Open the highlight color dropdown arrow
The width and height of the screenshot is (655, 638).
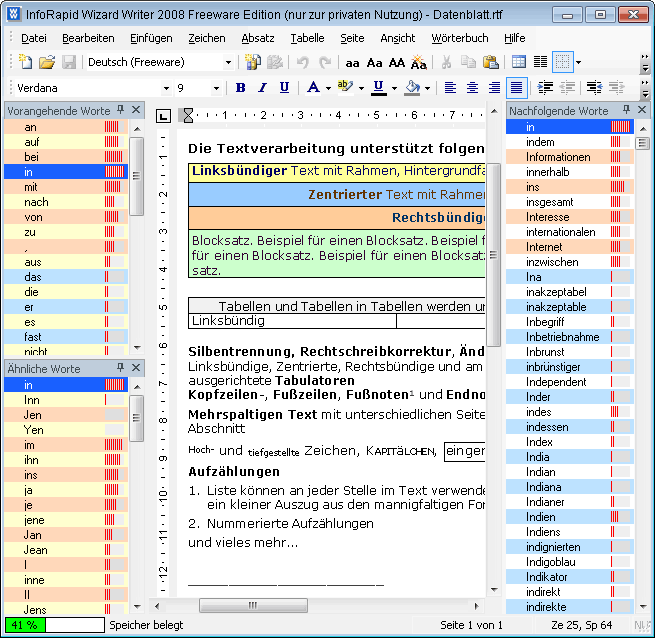pos(361,89)
